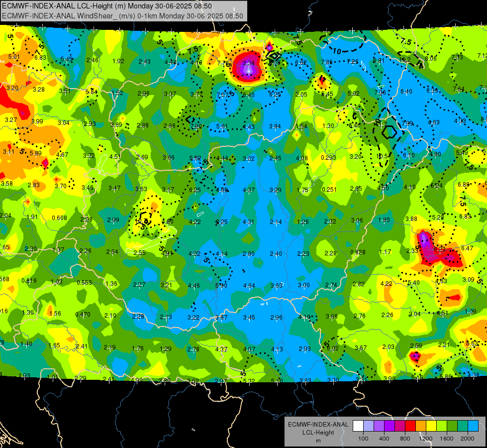
Task: Click the 4.64 wind shear value
Action: (x=249, y=285)
